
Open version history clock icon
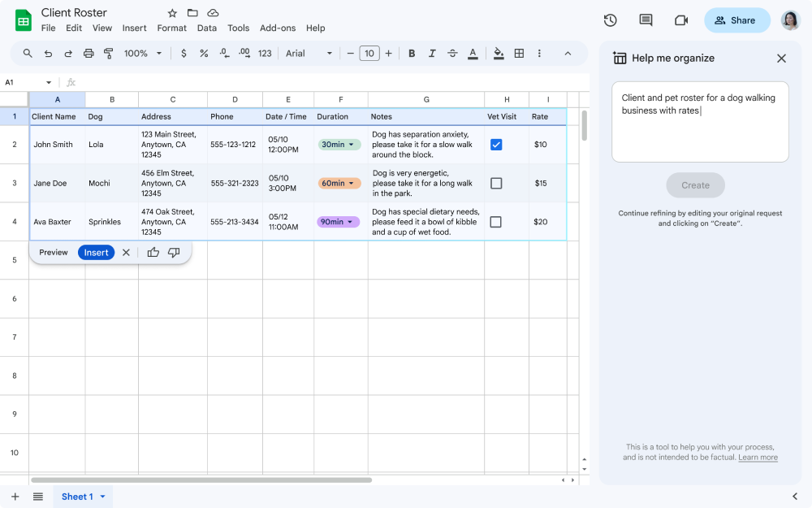(611, 20)
